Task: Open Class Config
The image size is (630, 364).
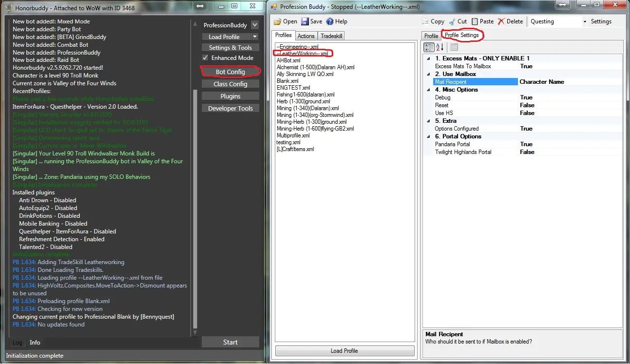Action: 230,84
